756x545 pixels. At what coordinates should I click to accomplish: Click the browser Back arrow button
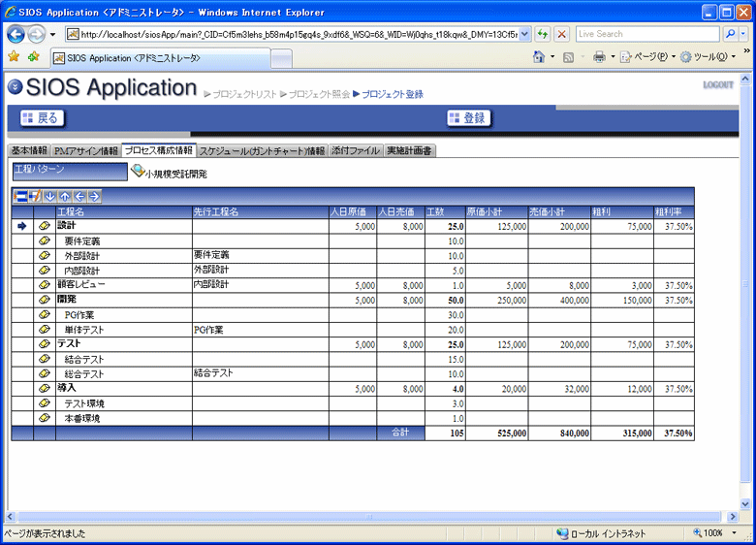point(16,34)
